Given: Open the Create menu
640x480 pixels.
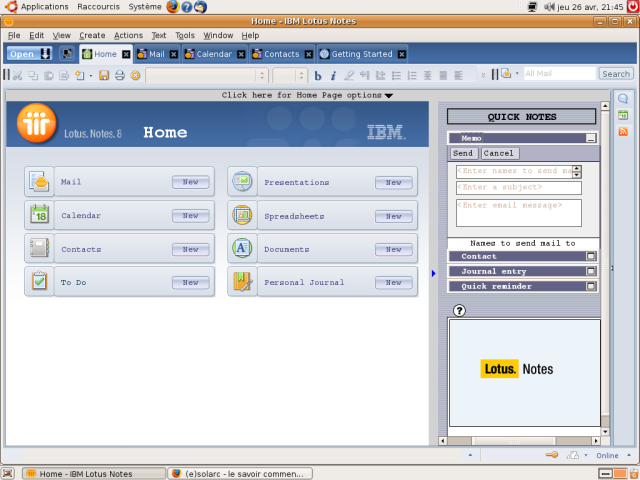Looking at the screenshot, I should pos(92,36).
